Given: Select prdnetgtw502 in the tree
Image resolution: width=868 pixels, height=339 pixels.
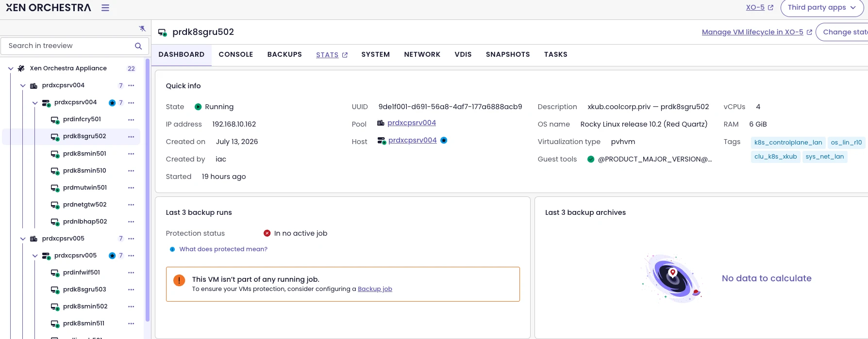Looking at the screenshot, I should (x=85, y=205).
